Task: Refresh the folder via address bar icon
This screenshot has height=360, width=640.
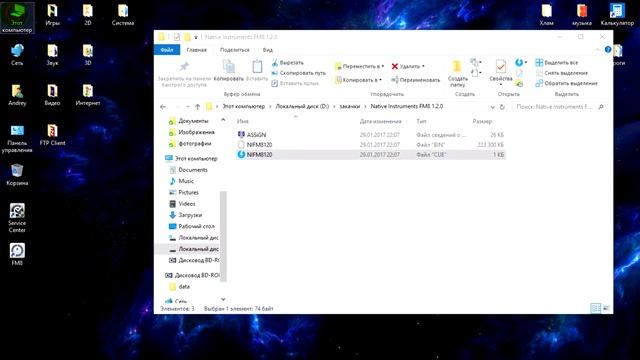Action: click(502, 107)
